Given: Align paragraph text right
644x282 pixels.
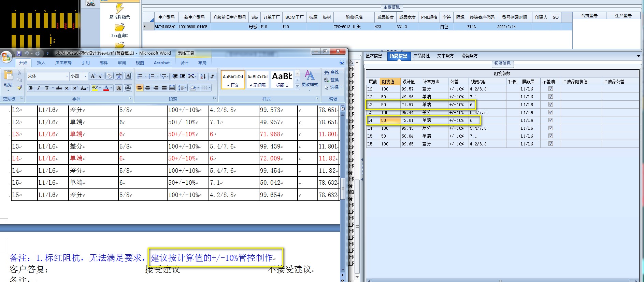Looking at the screenshot, I should (x=156, y=88).
